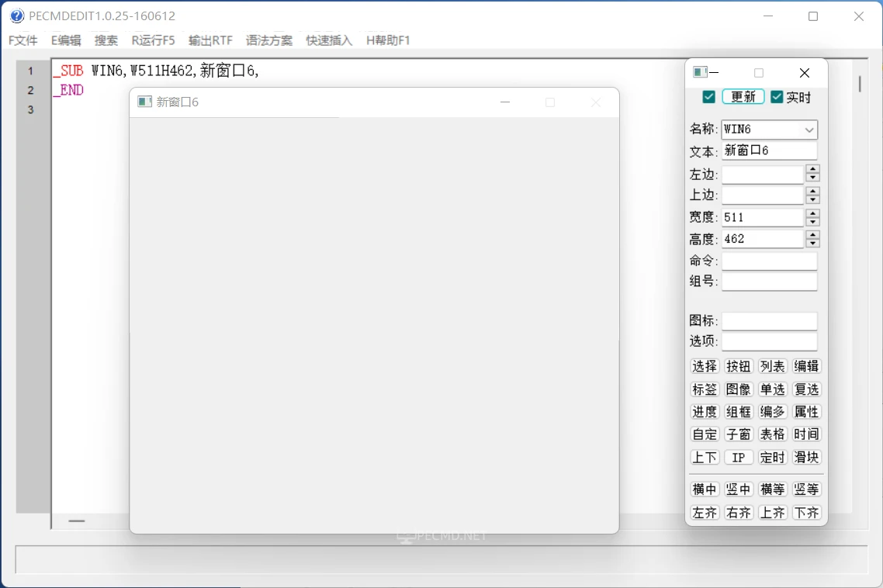Screen dimensions: 883x588
Task: Click the 竖中 alignment button
Action: coord(738,489)
